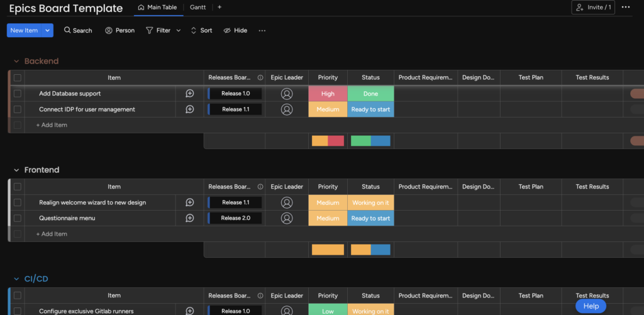Tick the Questionnaire menu row checkbox

coord(18,218)
